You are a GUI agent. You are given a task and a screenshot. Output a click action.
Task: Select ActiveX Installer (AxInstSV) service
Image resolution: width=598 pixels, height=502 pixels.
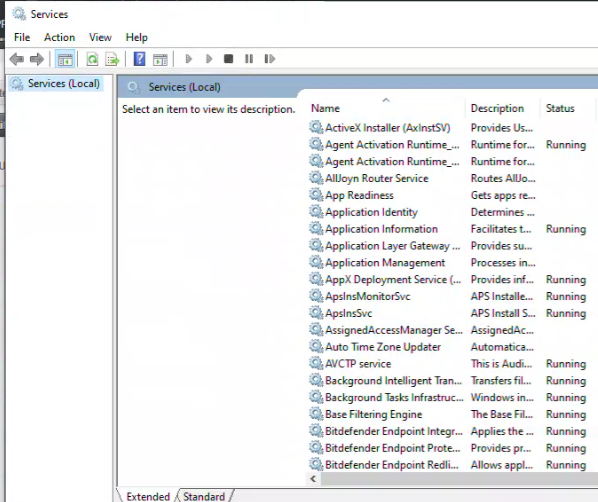pyautogui.click(x=387, y=128)
